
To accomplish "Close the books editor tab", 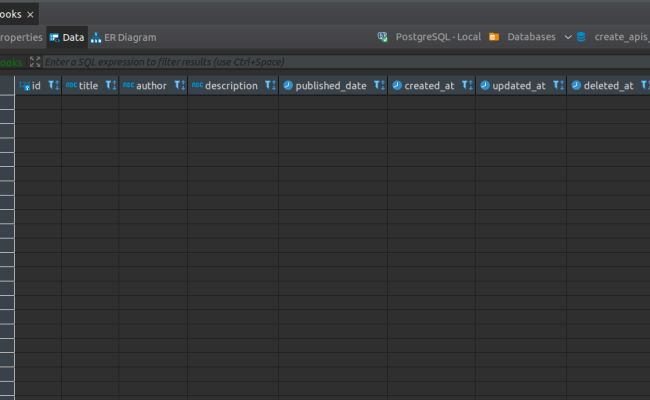I will [30, 15].
